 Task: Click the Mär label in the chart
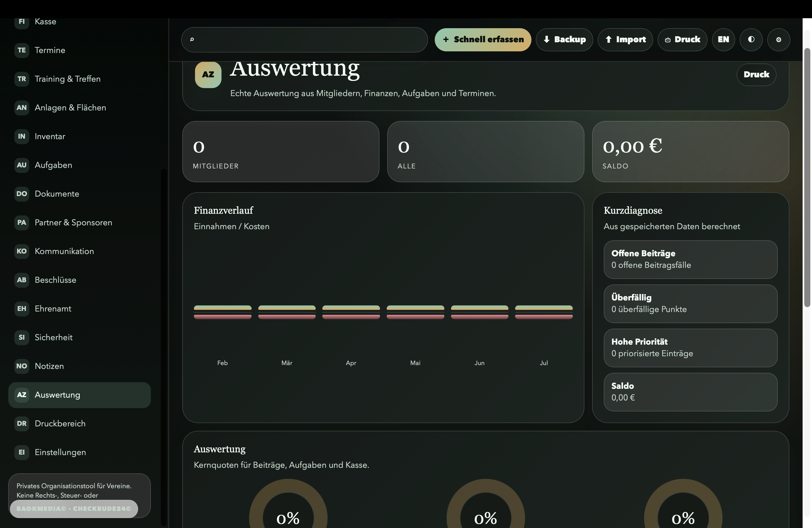click(287, 363)
